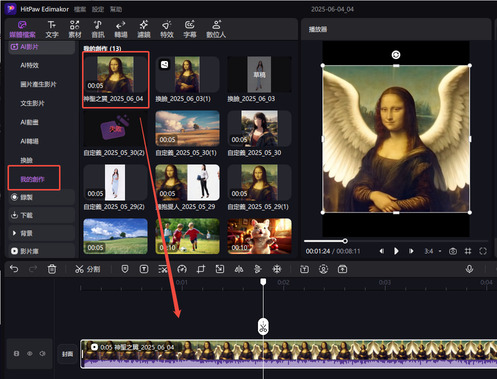Image resolution: width=497 pixels, height=379 pixels.
Task: Select the 換臉_2025_06_03(1) thumbnail
Action: (187, 74)
